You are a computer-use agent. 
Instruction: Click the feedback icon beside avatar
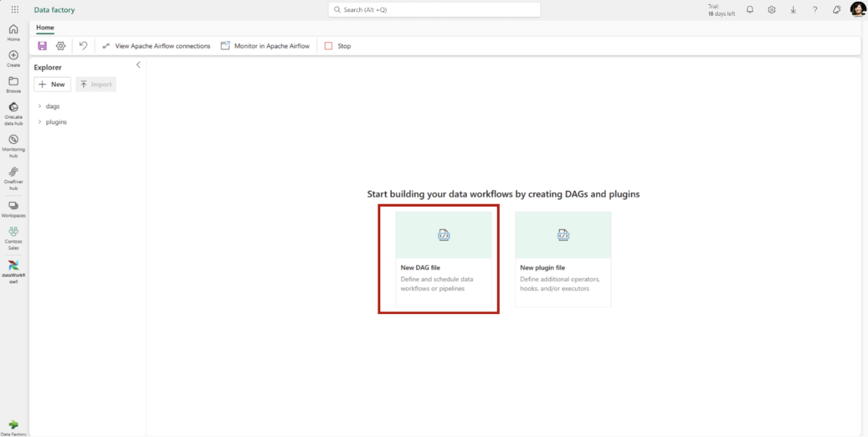(837, 10)
